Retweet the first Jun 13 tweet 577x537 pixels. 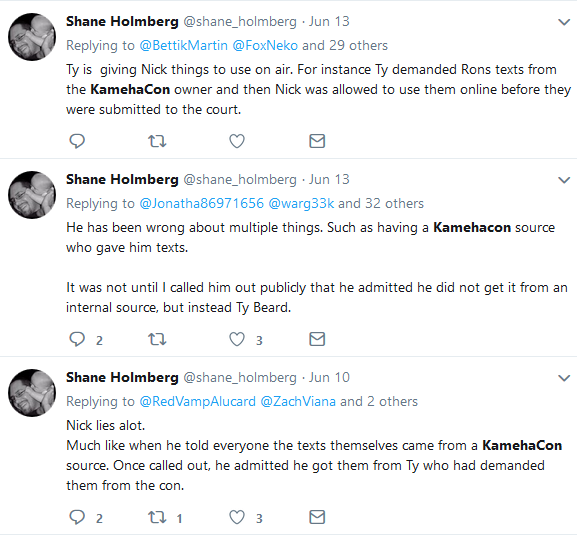[x=157, y=141]
